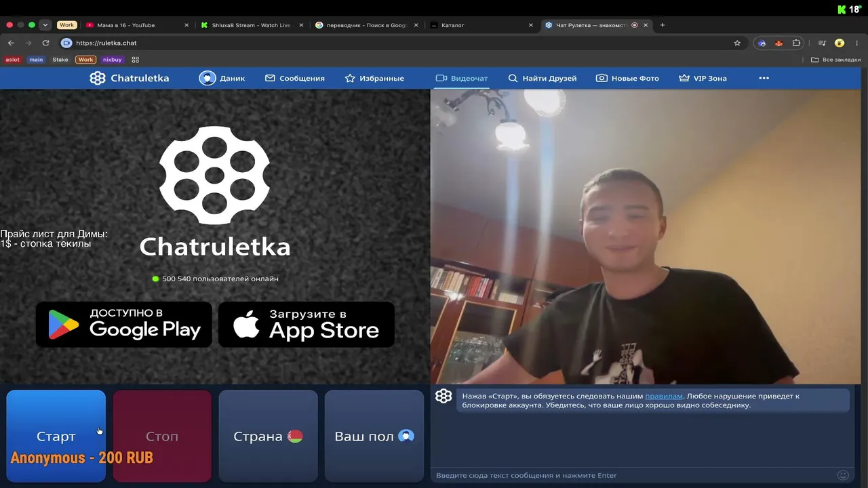Open the Новые Фото section

(627, 78)
